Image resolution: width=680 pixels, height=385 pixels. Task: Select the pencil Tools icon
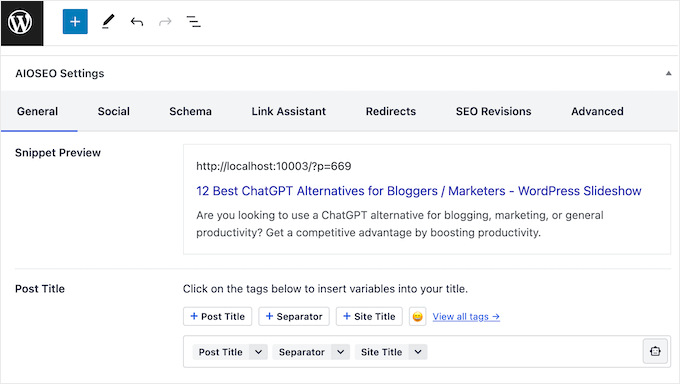[108, 22]
